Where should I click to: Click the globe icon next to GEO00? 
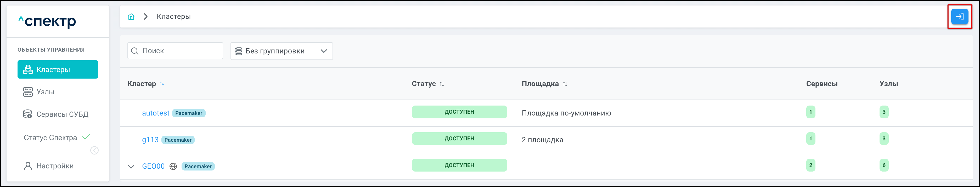(x=173, y=166)
